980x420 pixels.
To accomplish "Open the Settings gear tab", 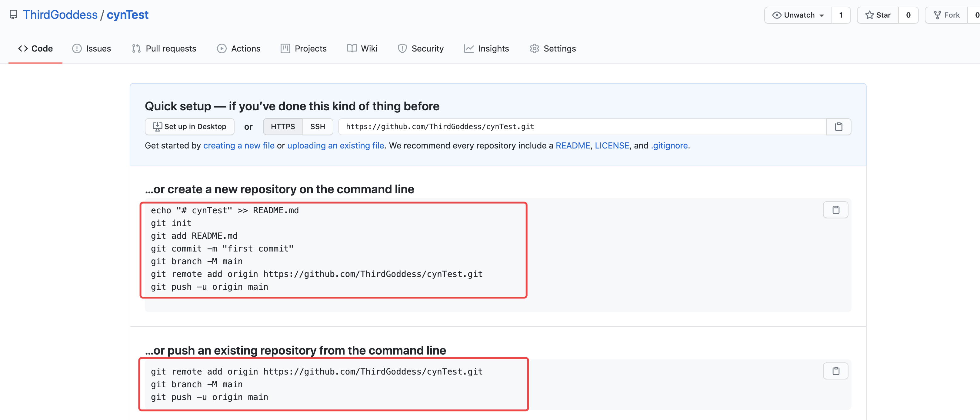I will click(x=553, y=49).
